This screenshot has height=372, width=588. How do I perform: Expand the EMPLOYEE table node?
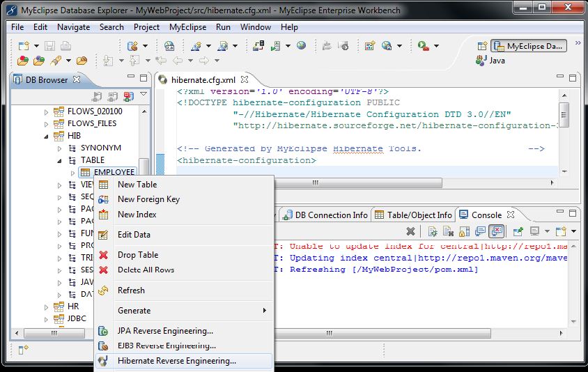72,173
